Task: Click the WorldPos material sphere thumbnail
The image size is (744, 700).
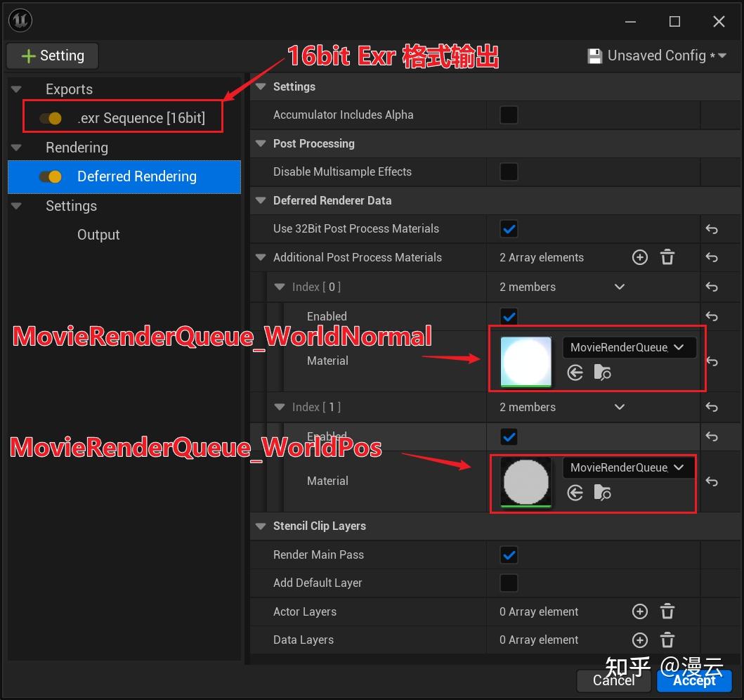Action: [526, 482]
